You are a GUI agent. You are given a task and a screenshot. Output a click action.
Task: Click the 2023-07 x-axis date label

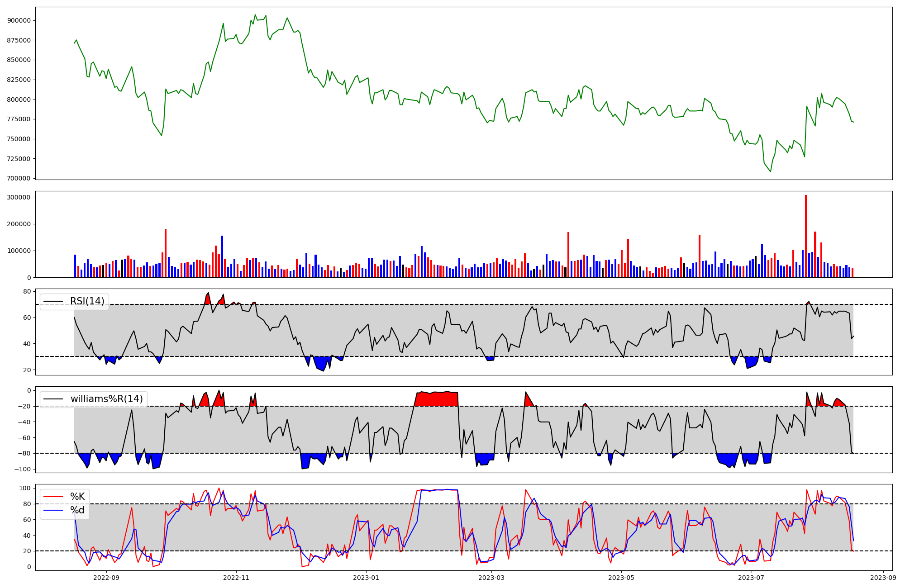(x=751, y=578)
